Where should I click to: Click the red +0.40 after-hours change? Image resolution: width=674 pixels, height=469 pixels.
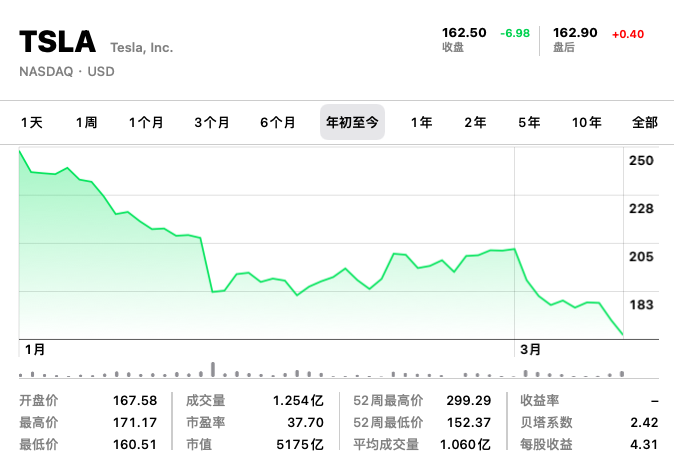[628, 34]
